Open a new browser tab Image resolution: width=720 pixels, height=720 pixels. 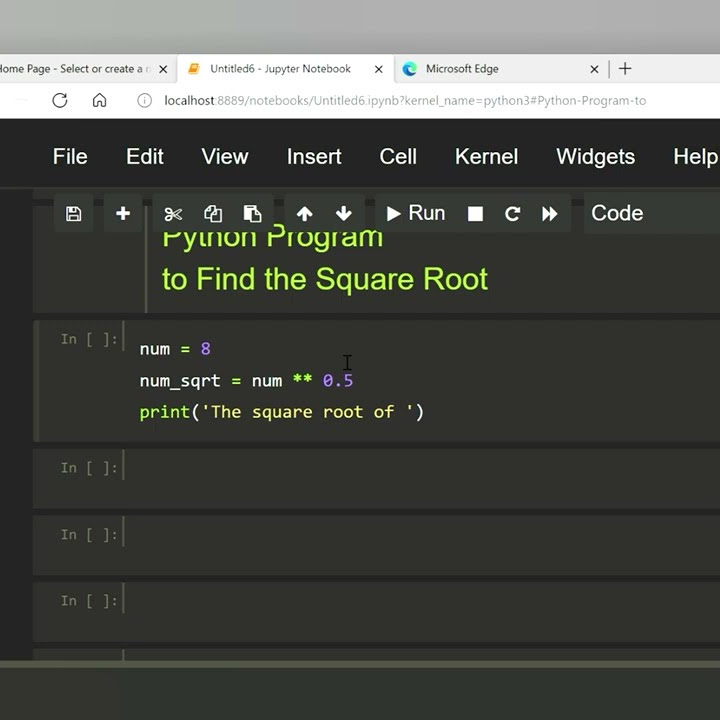click(625, 69)
